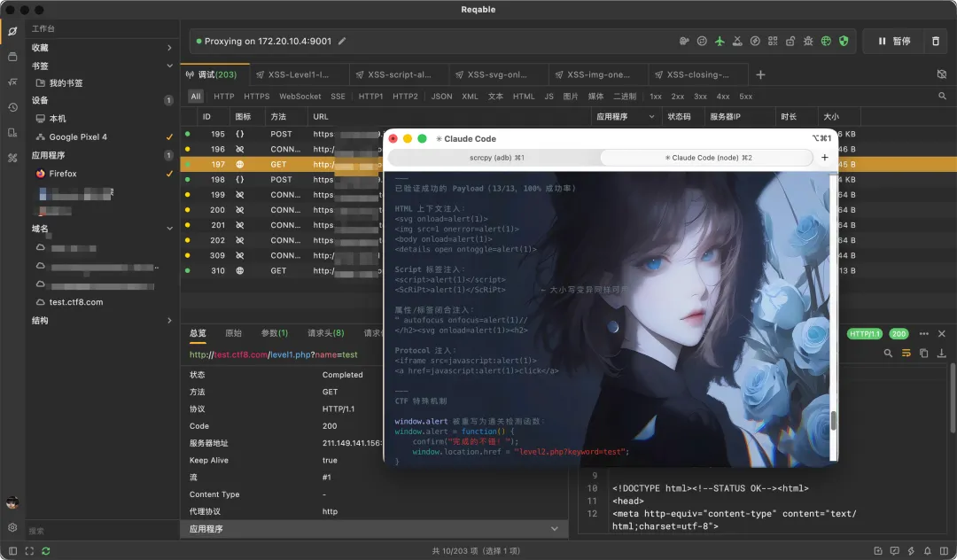Select request row 310 GET
Screen dimensions: 957x560
coord(281,270)
